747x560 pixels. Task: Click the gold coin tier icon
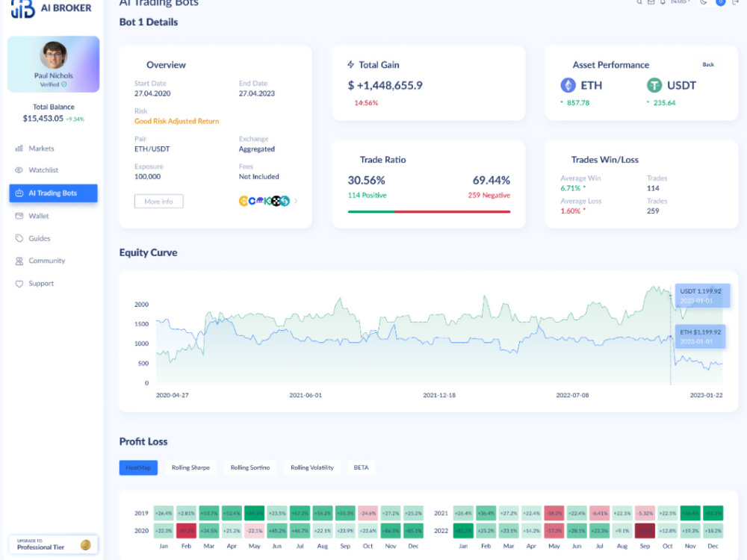point(86,545)
